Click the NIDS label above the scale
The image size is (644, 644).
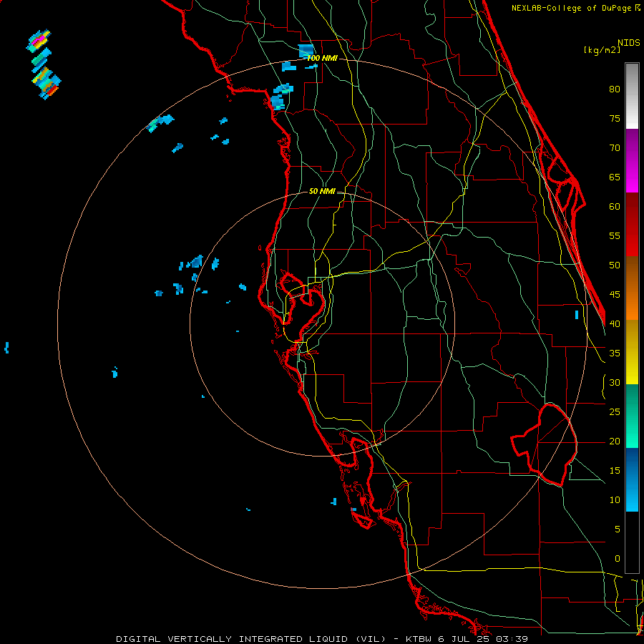(629, 43)
